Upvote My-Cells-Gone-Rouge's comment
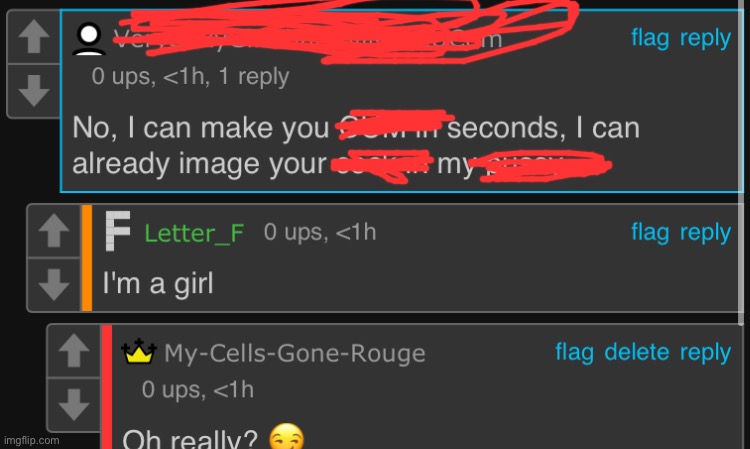 pyautogui.click(x=73, y=350)
